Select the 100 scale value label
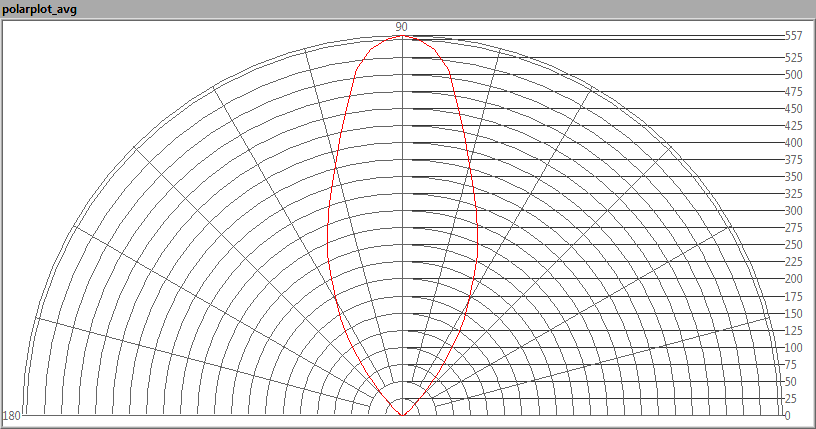816x429 pixels. 793,347
